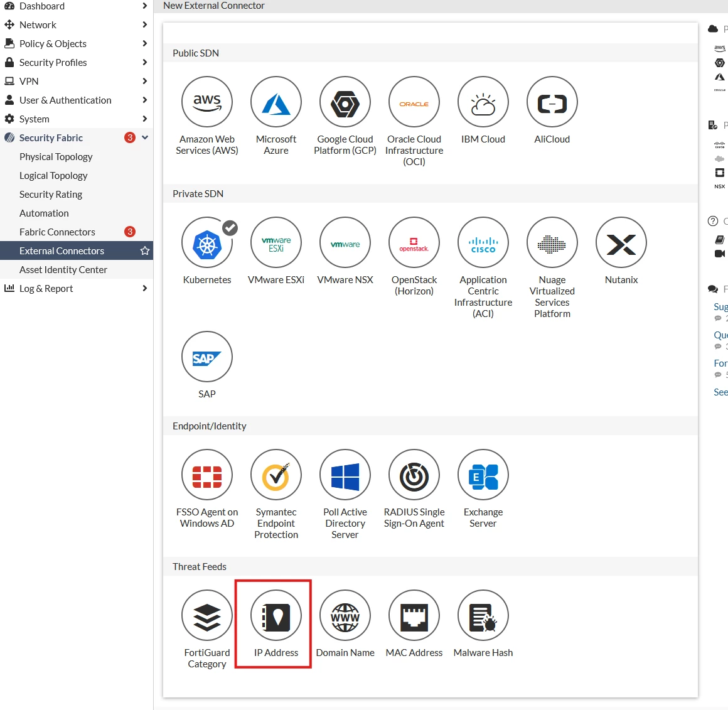This screenshot has width=728, height=710.
Task: Choose the SAP connector icon
Action: [206, 357]
